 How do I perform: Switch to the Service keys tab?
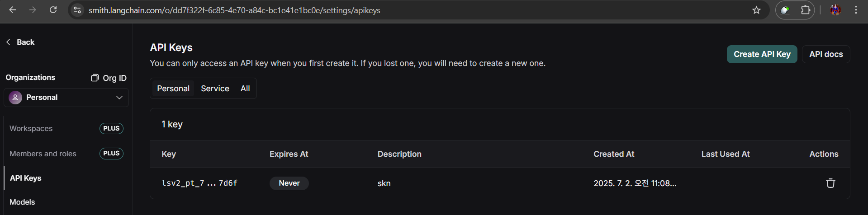pyautogui.click(x=215, y=89)
